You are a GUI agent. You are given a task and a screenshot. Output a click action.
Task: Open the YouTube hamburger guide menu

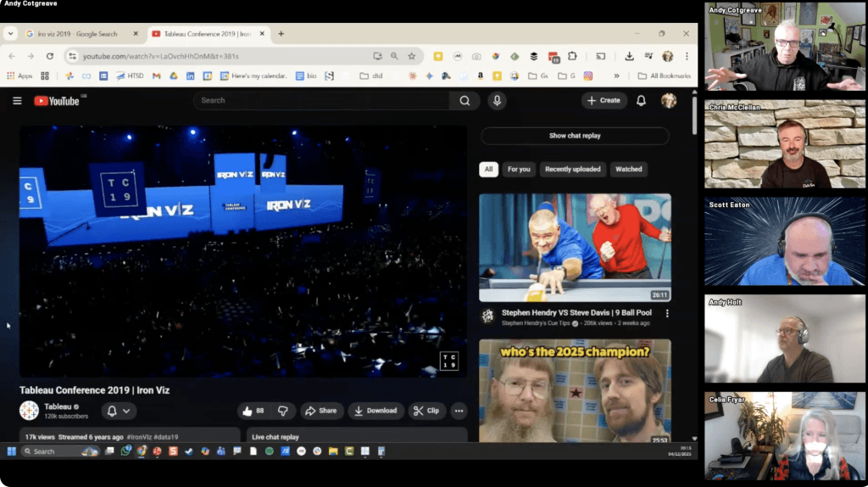click(17, 101)
